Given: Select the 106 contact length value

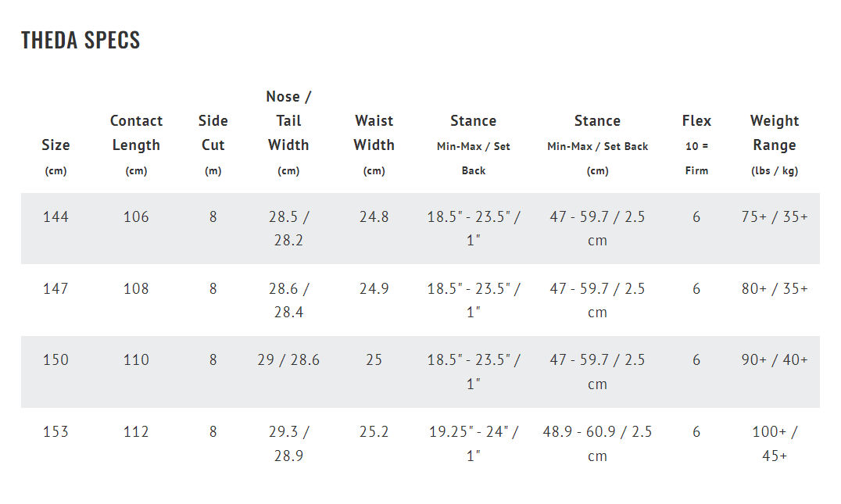Looking at the screenshot, I should click(x=136, y=216).
